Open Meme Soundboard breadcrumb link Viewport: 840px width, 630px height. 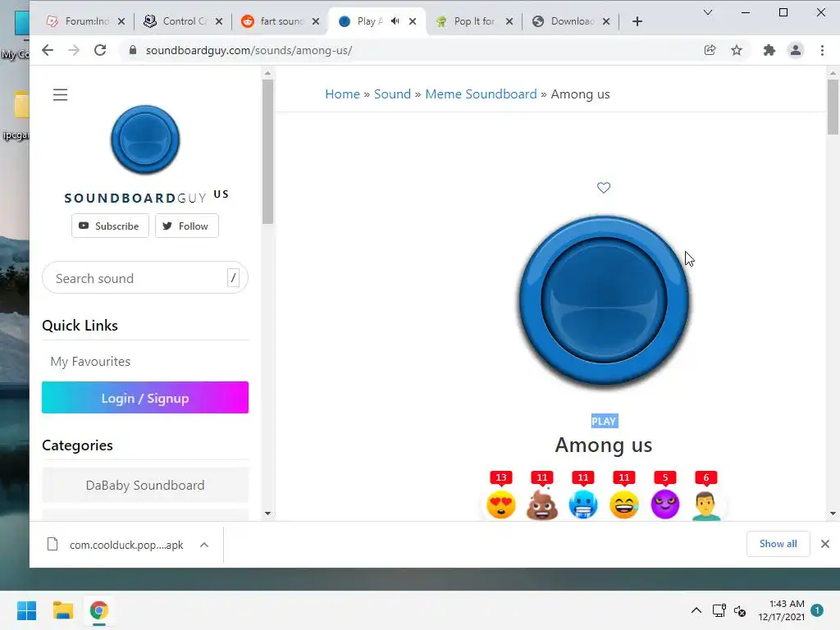click(481, 94)
